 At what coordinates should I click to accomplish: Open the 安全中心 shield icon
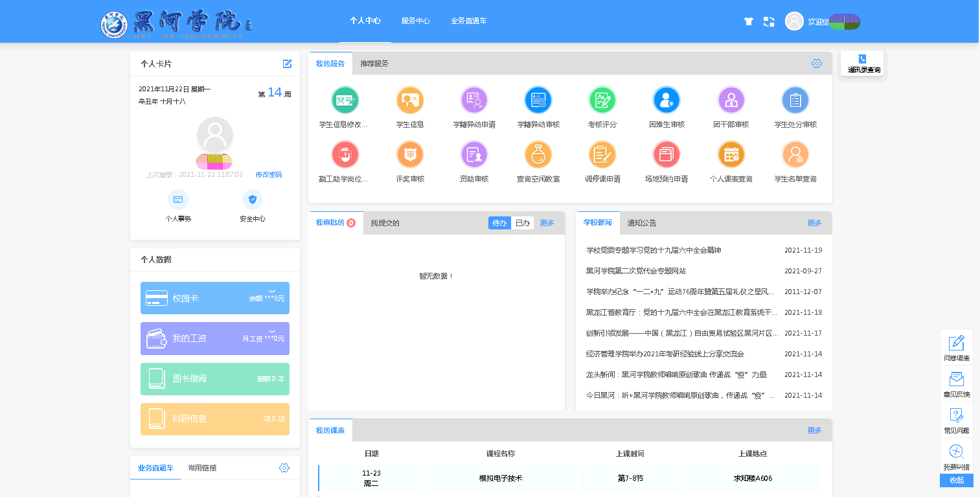[x=252, y=200]
